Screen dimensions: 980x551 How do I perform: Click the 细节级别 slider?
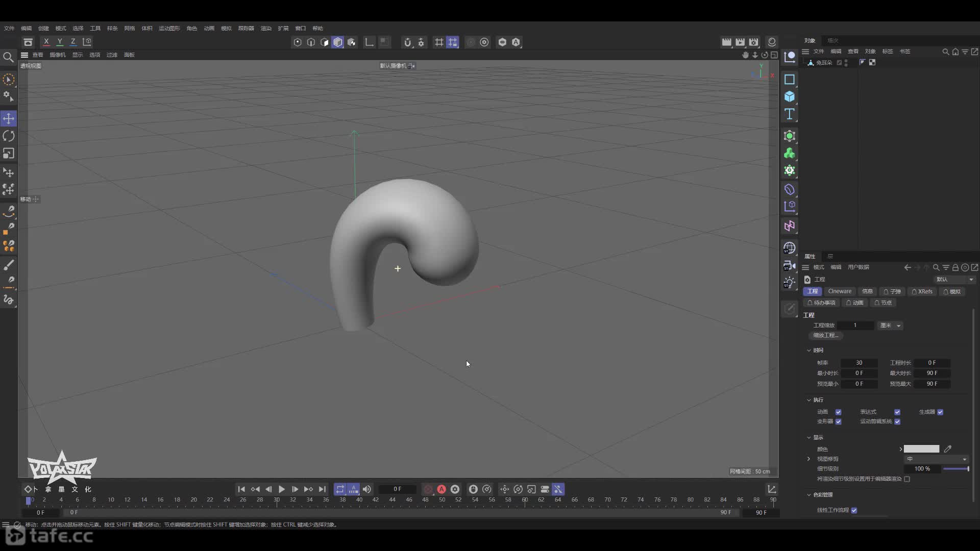click(956, 469)
